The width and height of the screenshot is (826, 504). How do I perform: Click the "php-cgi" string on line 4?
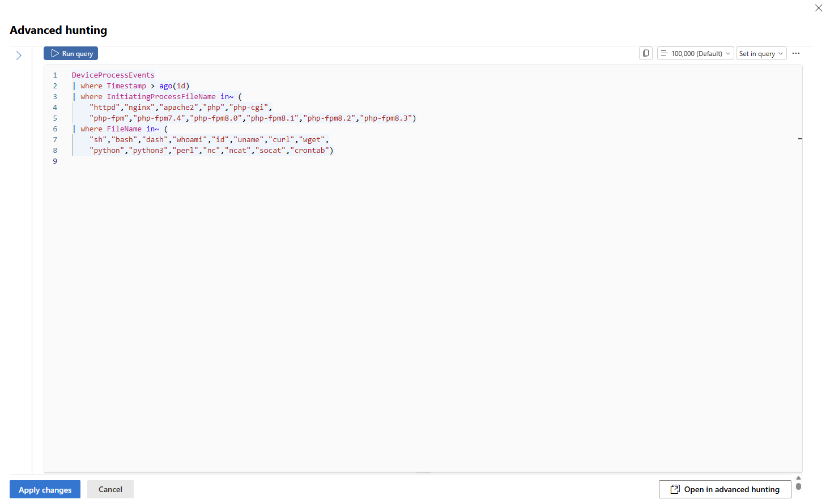pos(248,107)
